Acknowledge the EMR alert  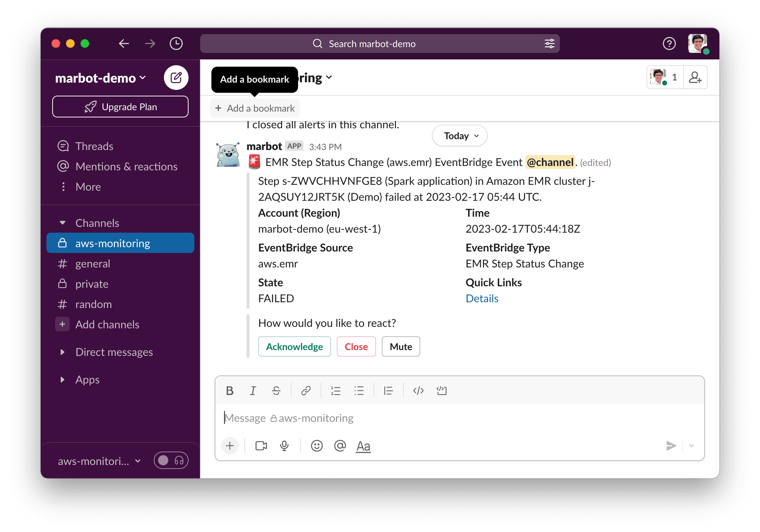294,346
